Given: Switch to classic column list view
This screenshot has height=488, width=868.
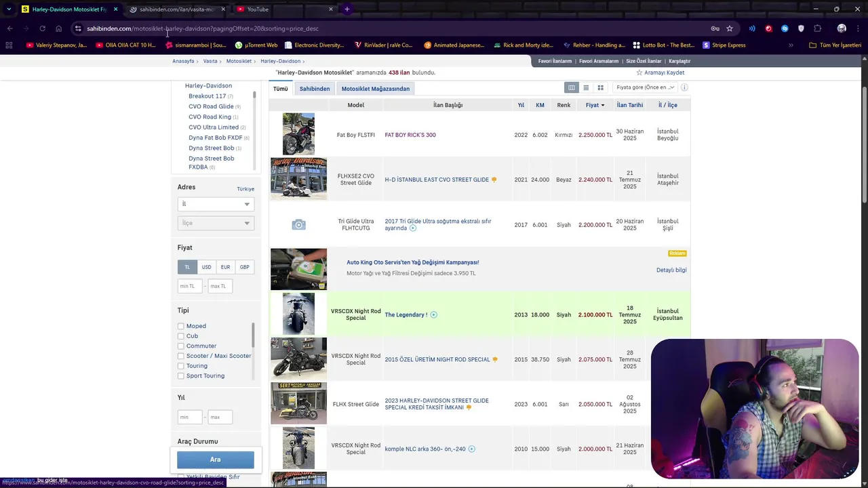Looking at the screenshot, I should [x=572, y=87].
